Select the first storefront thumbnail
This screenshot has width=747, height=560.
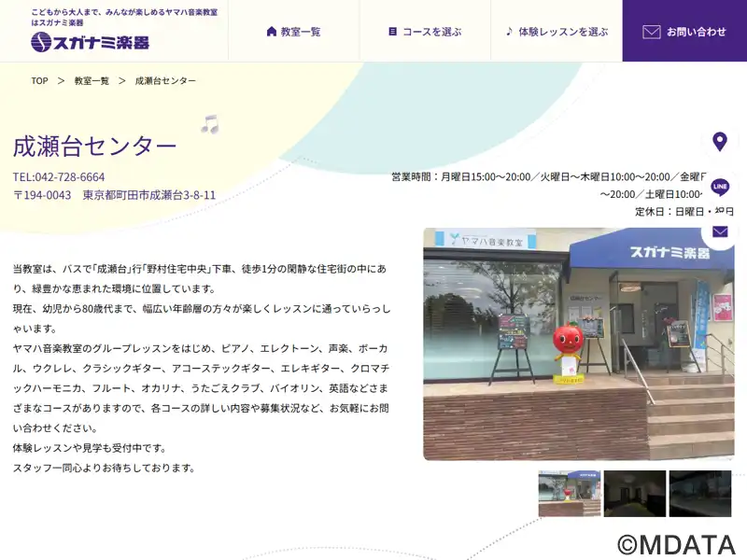pos(570,494)
